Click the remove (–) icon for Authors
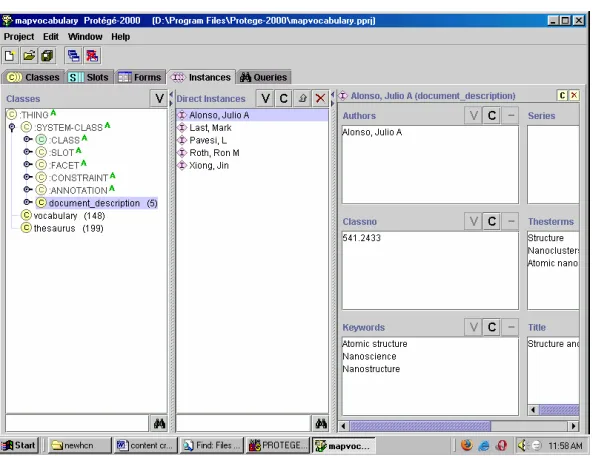 pyautogui.click(x=510, y=115)
